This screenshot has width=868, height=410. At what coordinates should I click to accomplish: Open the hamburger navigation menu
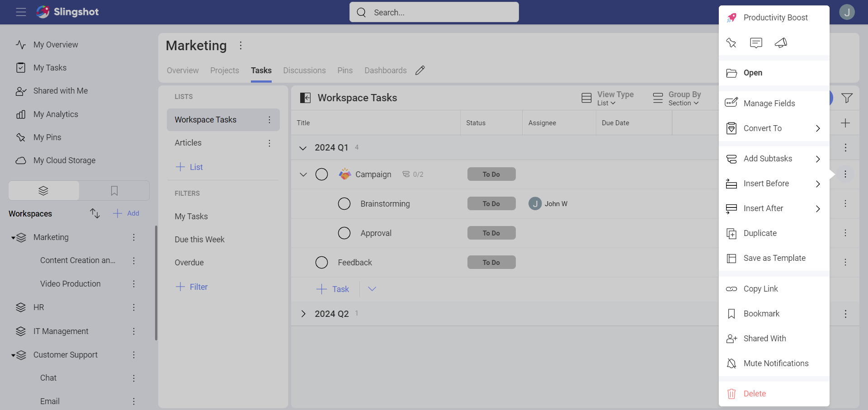click(21, 12)
